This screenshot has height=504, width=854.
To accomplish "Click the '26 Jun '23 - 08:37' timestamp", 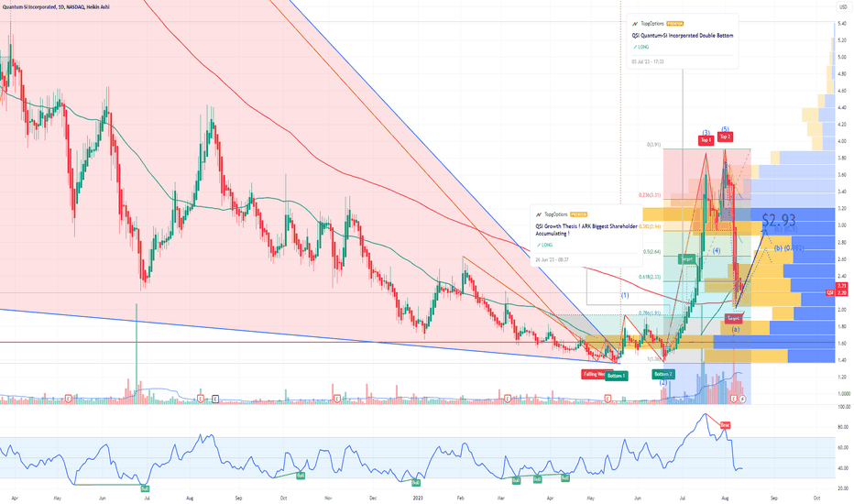I will [552, 260].
